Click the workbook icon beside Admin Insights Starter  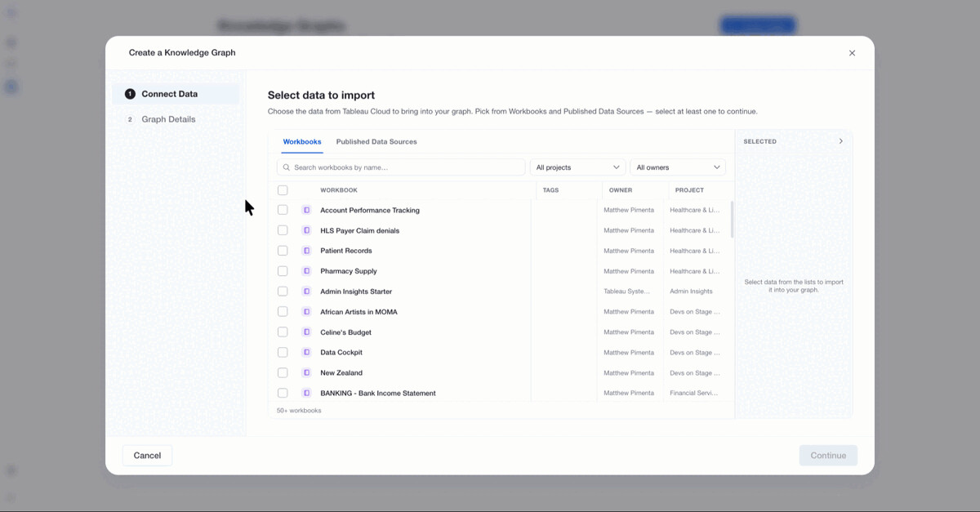307,292
